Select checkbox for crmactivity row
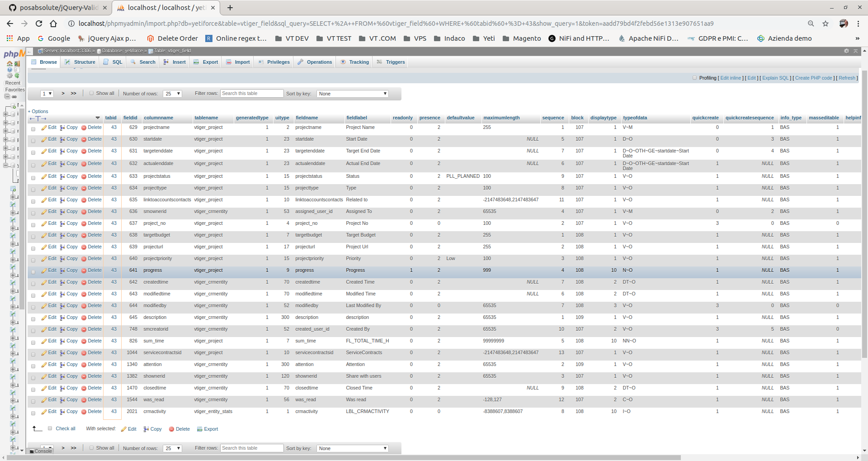 [x=33, y=413]
